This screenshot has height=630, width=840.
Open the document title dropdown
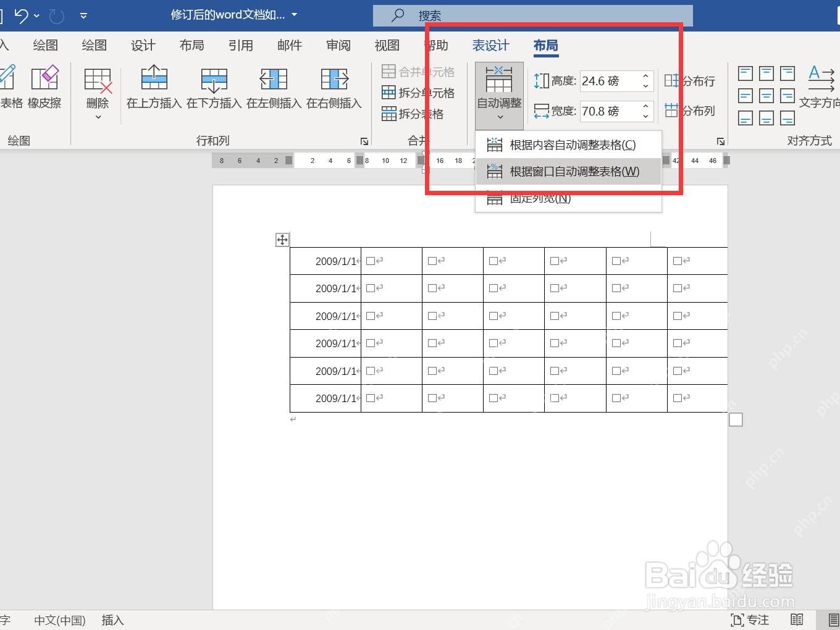pos(294,15)
